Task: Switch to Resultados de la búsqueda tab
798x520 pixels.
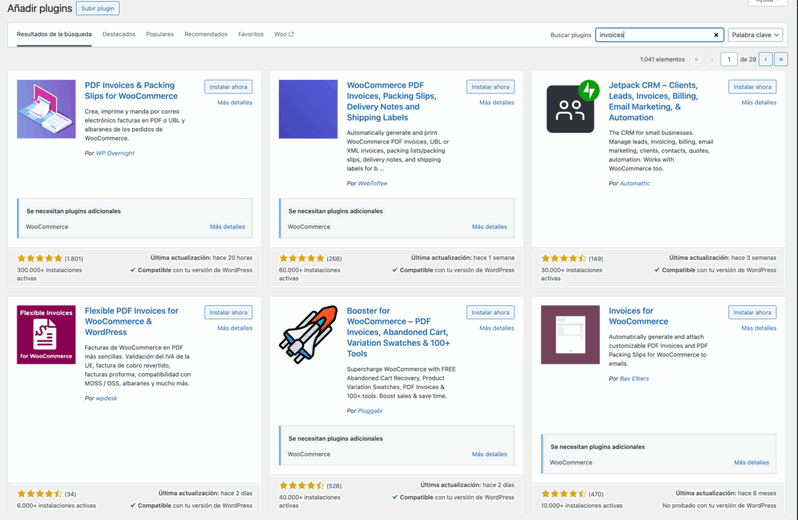Action: pyautogui.click(x=54, y=34)
